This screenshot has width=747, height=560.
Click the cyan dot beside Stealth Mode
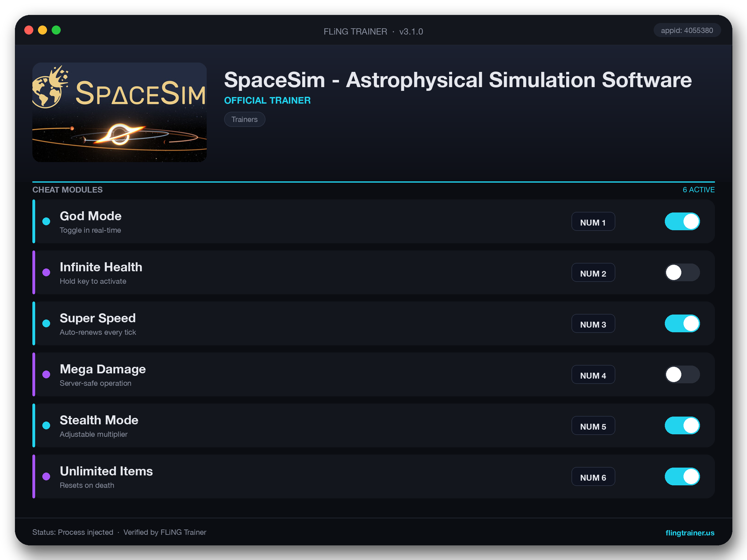click(46, 425)
